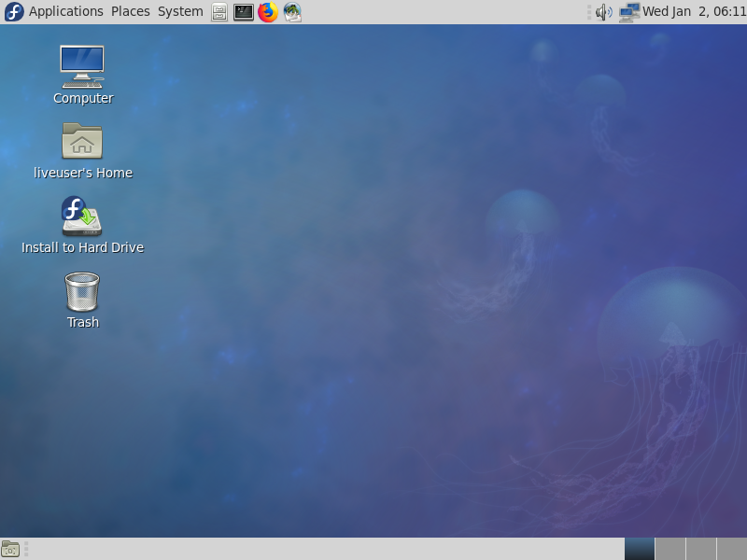
Task: Open the file manager launcher in the panel
Action: click(x=219, y=12)
